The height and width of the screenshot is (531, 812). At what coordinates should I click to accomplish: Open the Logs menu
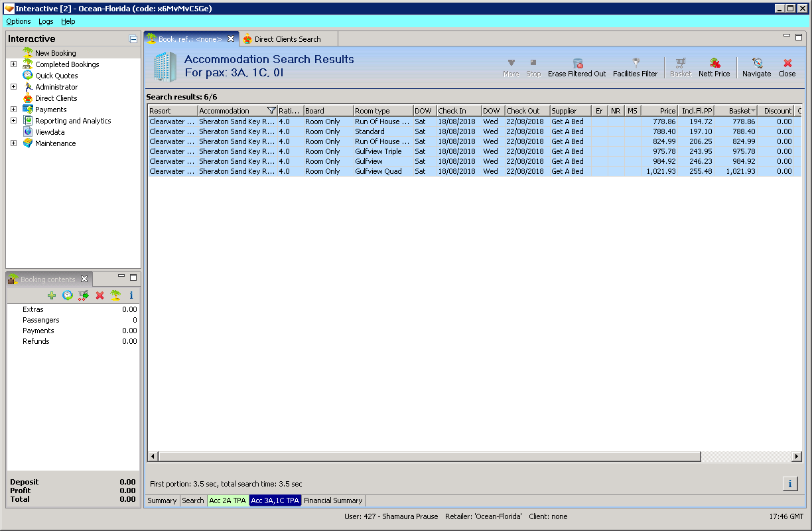[46, 21]
